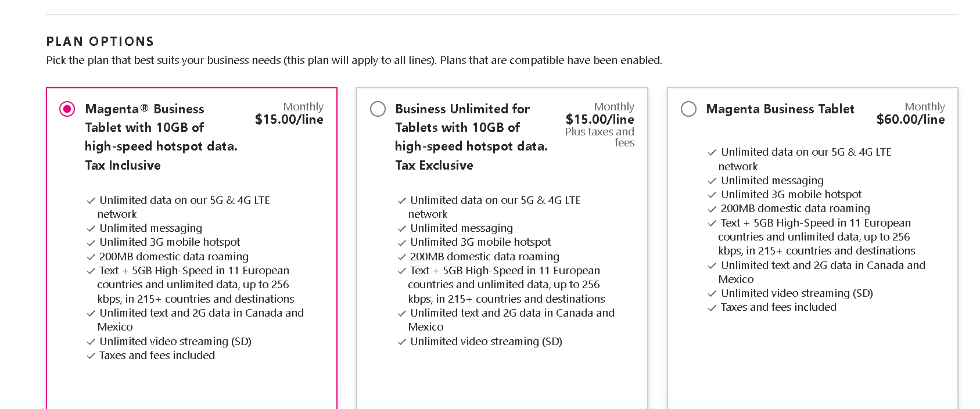Click the PLAN OPTIONS heading

click(99, 41)
